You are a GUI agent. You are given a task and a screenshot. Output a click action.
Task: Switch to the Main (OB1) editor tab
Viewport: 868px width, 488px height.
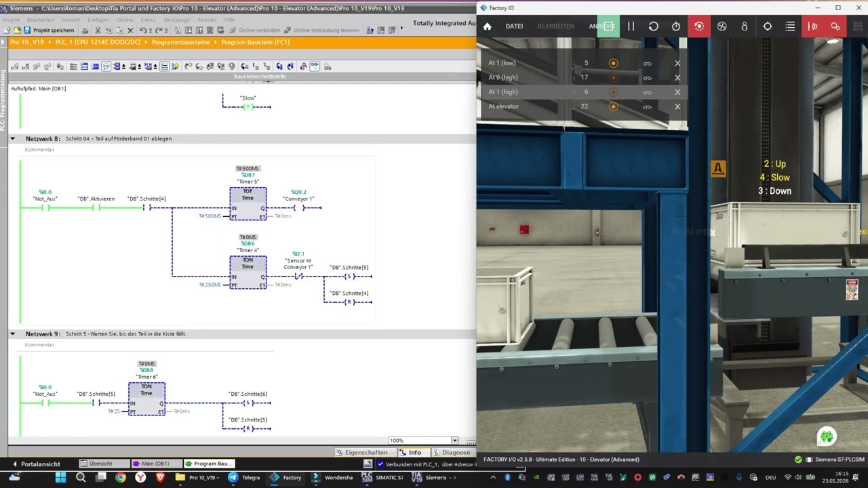click(155, 464)
